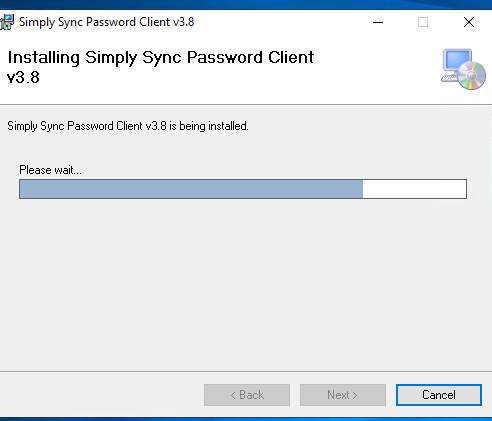Click the filled blue portion of the progress bar
Image resolution: width=492 pixels, height=421 pixels.
pyautogui.click(x=191, y=189)
